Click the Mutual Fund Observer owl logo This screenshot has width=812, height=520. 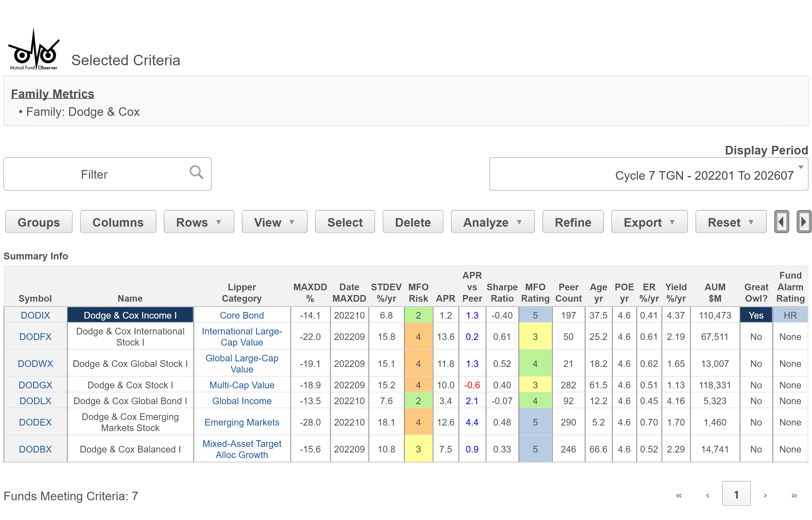(x=34, y=49)
